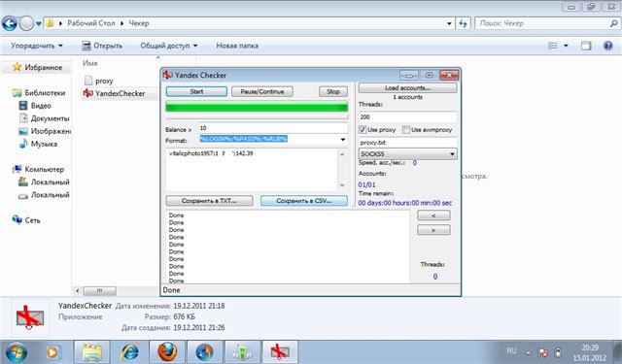Select the YandexChecker application file

[115, 93]
